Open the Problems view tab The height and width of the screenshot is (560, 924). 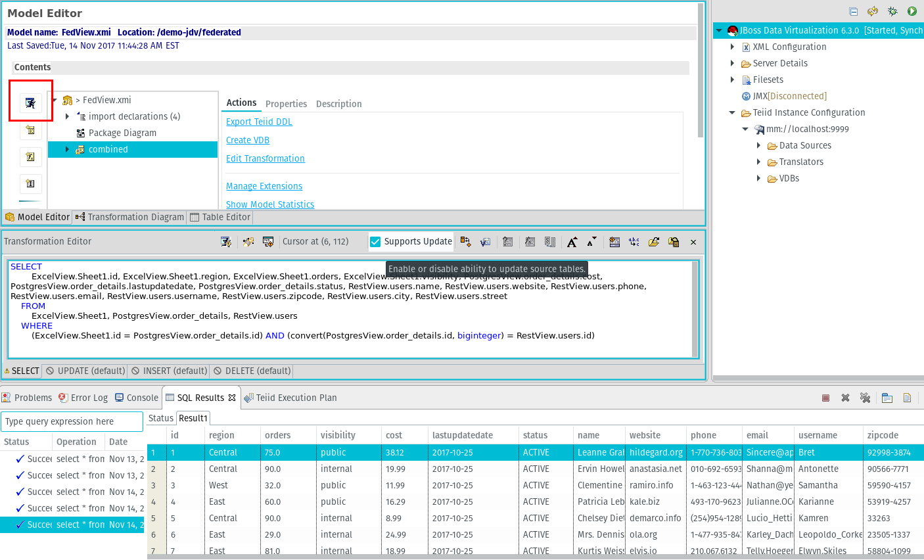tap(27, 398)
